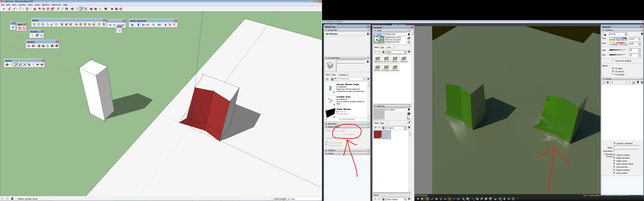Click the Tape Measure tool
644x201 pixels.
[58, 9]
